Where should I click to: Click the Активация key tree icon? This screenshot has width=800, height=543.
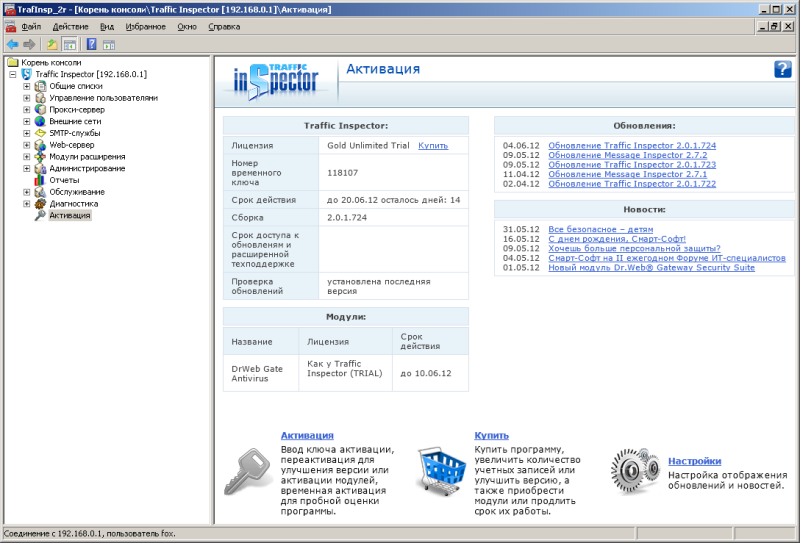pyautogui.click(x=40, y=215)
